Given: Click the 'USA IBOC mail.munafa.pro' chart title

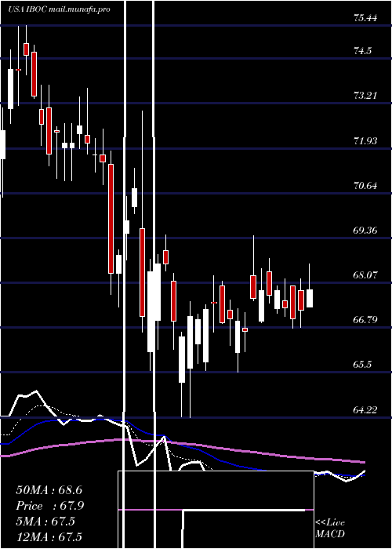Looking at the screenshot, I should click(59, 9).
